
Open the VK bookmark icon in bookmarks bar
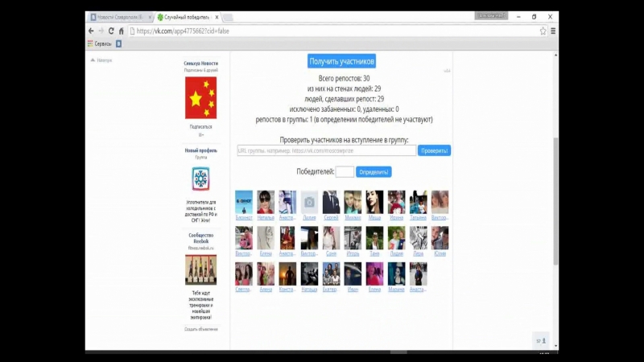click(x=118, y=43)
